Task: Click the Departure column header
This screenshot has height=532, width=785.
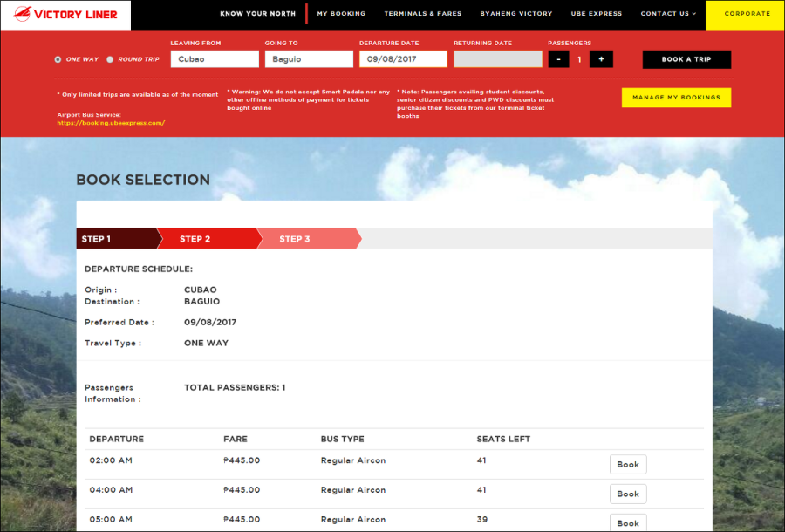Action: coord(117,439)
